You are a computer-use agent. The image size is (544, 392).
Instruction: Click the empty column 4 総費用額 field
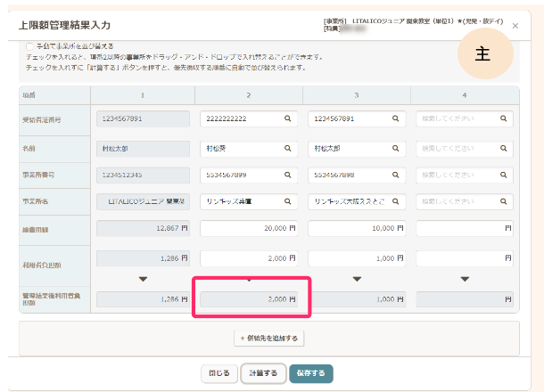pyautogui.click(x=465, y=230)
